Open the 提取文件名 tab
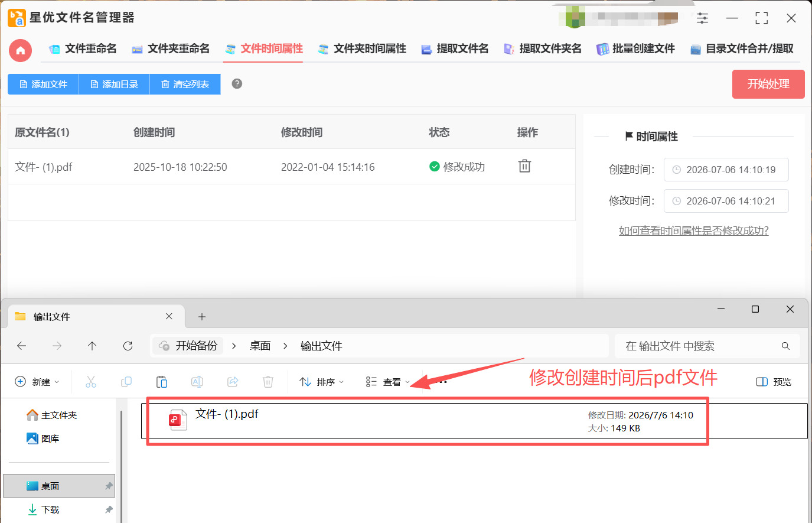This screenshot has width=812, height=523. pos(455,49)
